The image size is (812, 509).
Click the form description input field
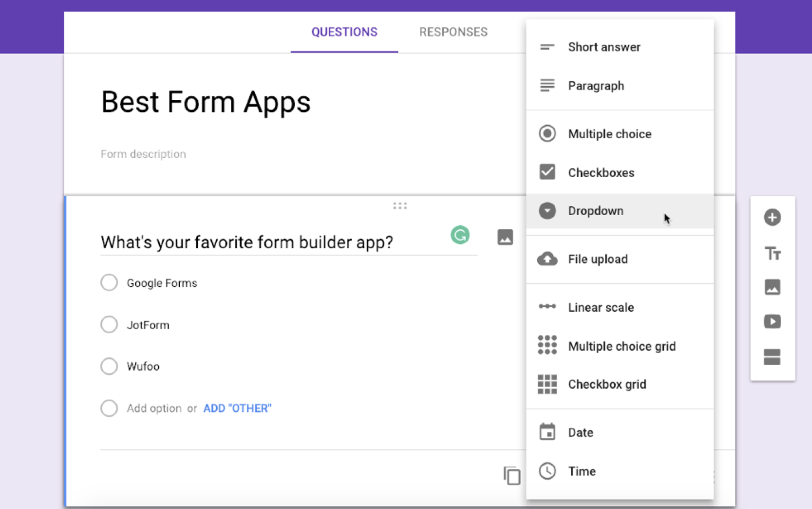pyautogui.click(x=143, y=154)
